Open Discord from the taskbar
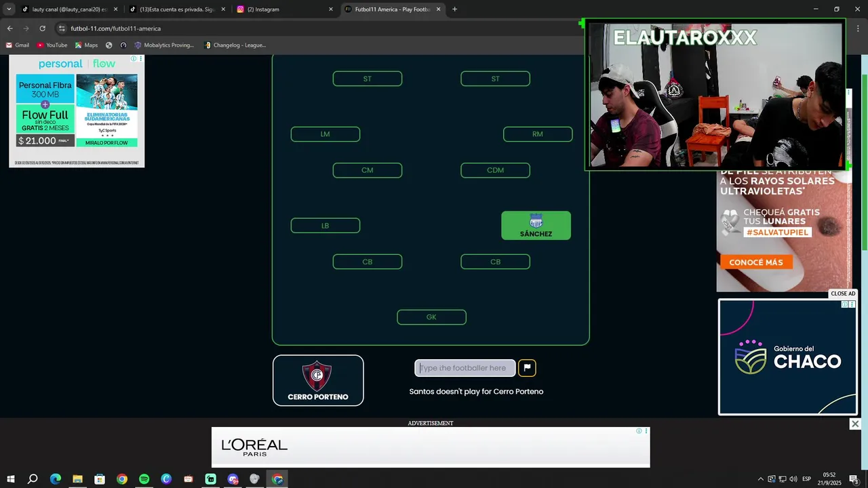 pyautogui.click(x=233, y=479)
